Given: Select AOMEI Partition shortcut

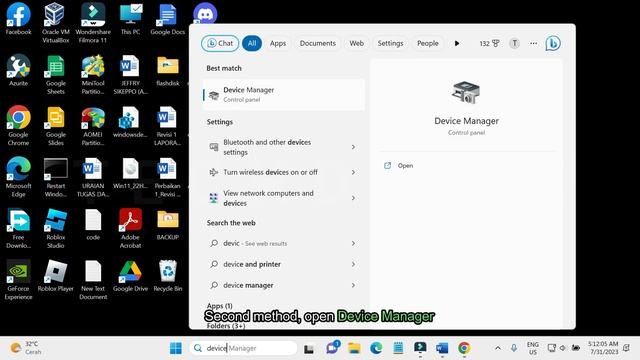Looking at the screenshot, I should tap(93, 126).
